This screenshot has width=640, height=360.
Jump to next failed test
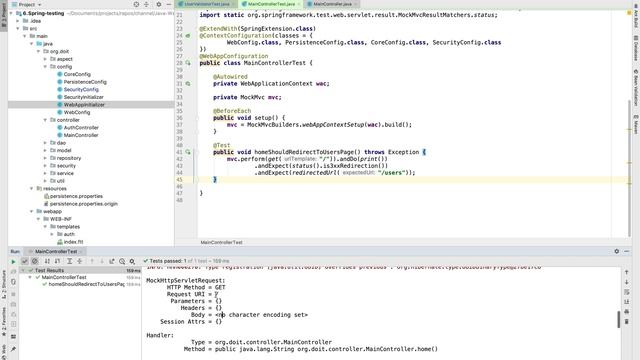point(102,261)
